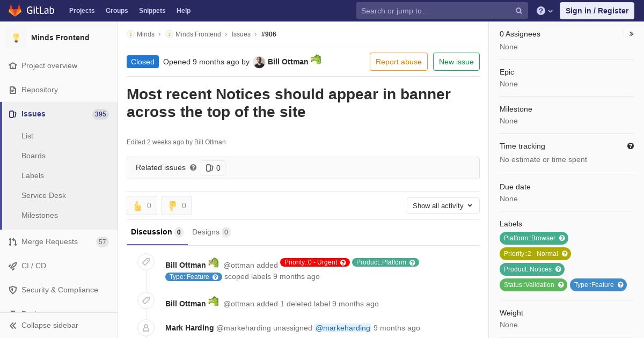Screen dimensions: 644x338
Task: Click the Minds Frontend lightbulb avatar
Action: click(16, 38)
